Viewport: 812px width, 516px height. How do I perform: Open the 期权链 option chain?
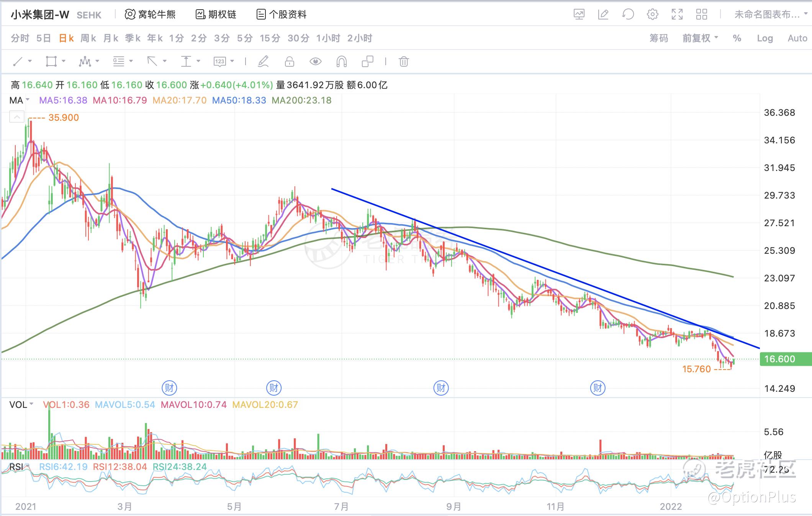point(216,15)
